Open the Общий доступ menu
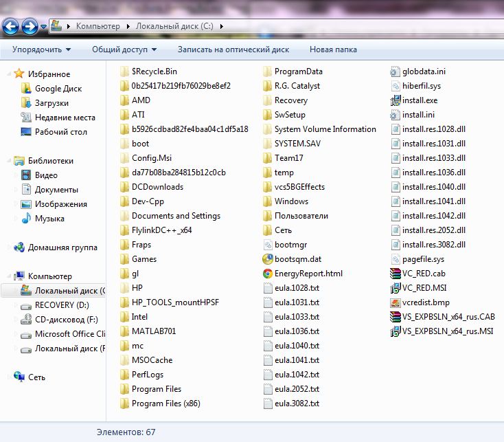 tap(124, 49)
